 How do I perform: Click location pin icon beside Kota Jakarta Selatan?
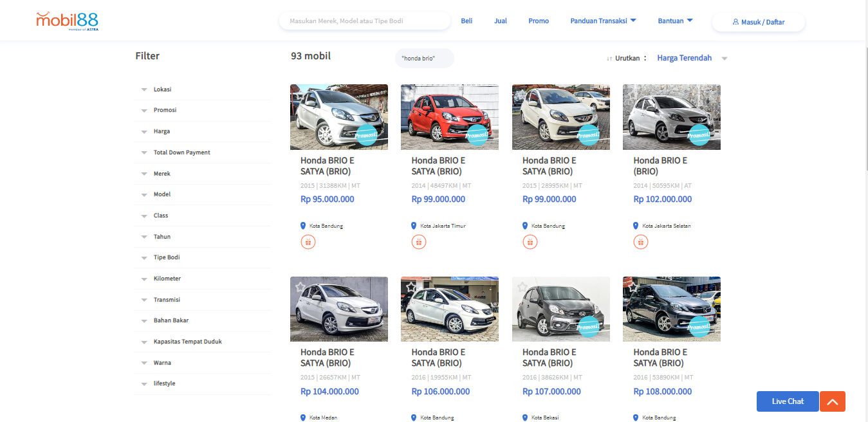coord(636,226)
